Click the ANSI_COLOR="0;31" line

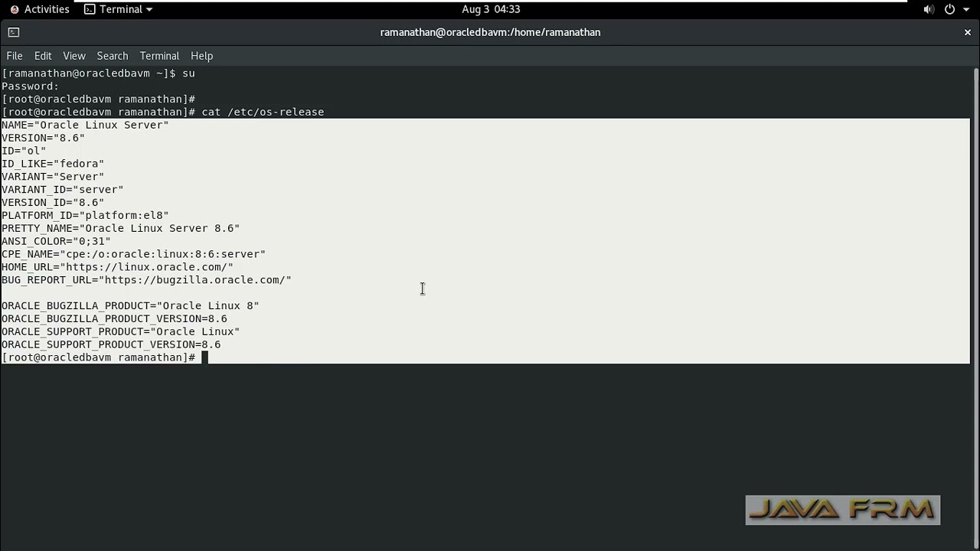[x=56, y=241]
